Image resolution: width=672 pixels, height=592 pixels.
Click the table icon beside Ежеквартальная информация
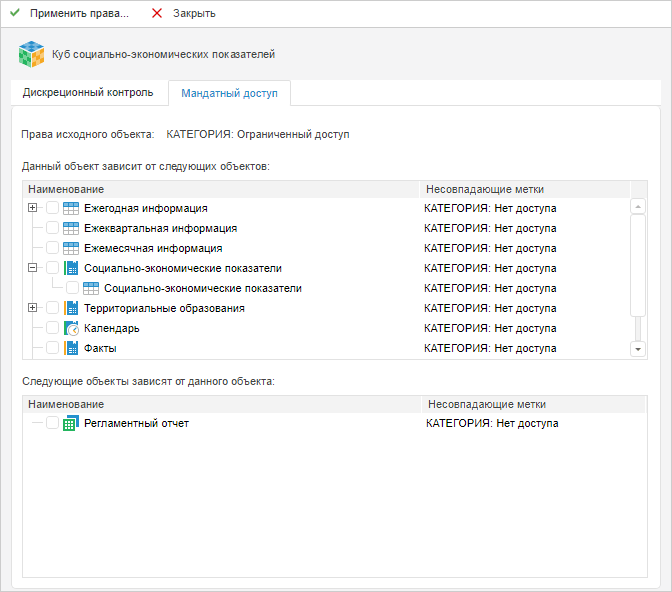71,228
